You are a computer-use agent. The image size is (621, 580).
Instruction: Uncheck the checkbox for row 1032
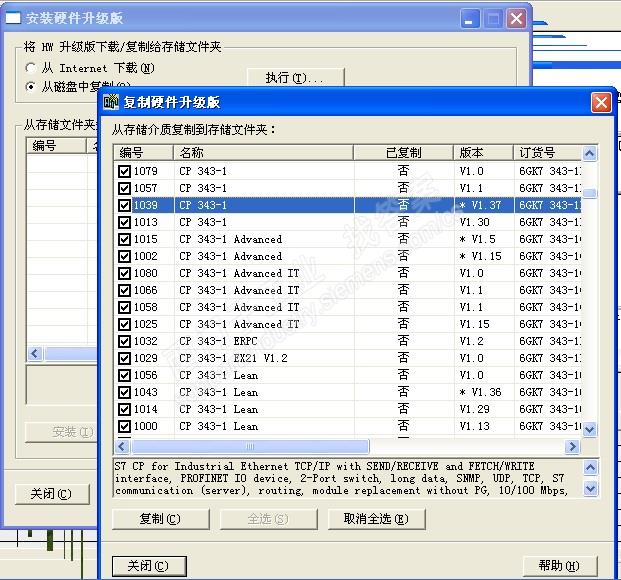tap(124, 341)
